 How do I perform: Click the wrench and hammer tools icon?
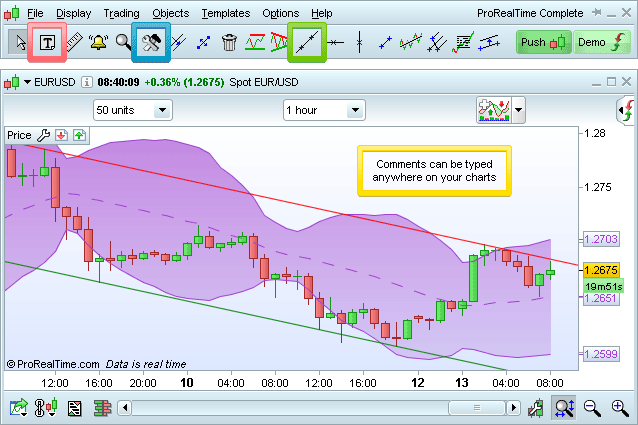click(x=152, y=42)
